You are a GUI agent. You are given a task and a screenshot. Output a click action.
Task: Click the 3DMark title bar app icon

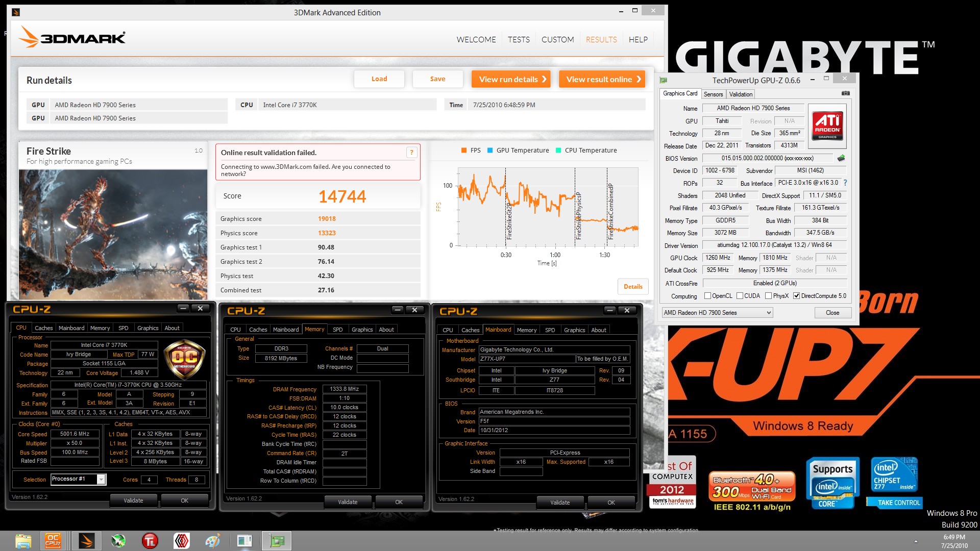(16, 12)
